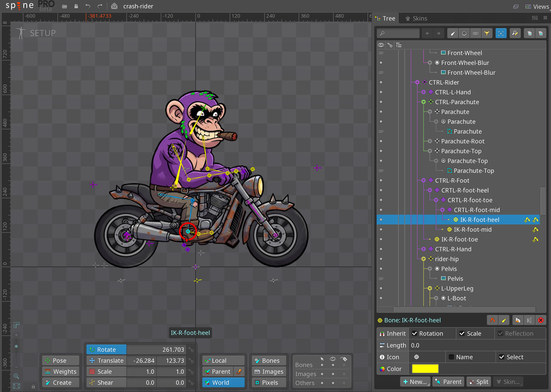Activate the Translate tool button
This screenshot has width=551, height=392.
tap(106, 361)
